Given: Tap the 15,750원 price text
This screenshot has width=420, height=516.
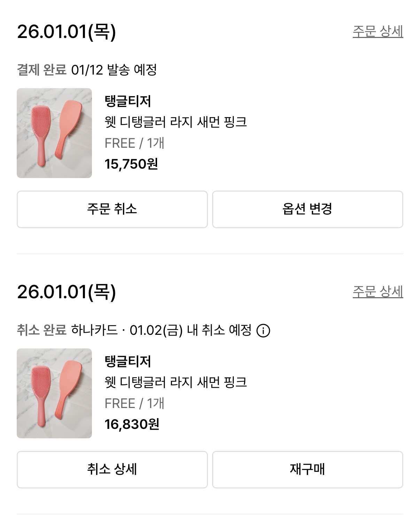Looking at the screenshot, I should click(131, 164).
